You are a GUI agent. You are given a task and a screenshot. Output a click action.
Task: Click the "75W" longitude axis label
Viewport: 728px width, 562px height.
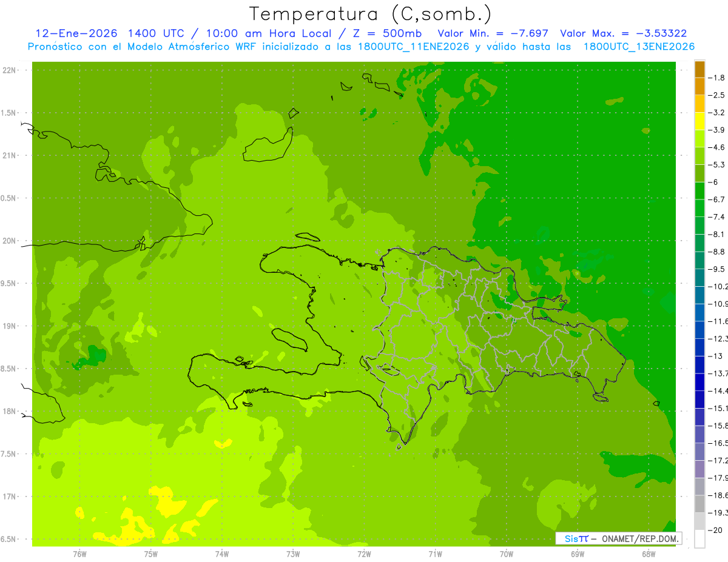[151, 554]
